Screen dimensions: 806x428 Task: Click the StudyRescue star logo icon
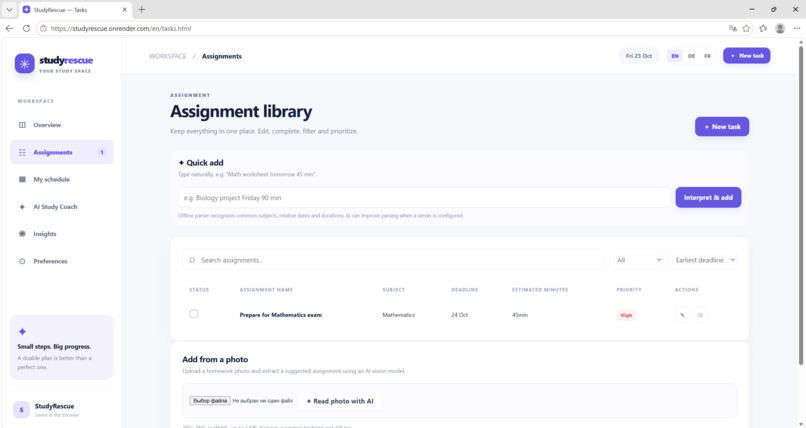[24, 64]
